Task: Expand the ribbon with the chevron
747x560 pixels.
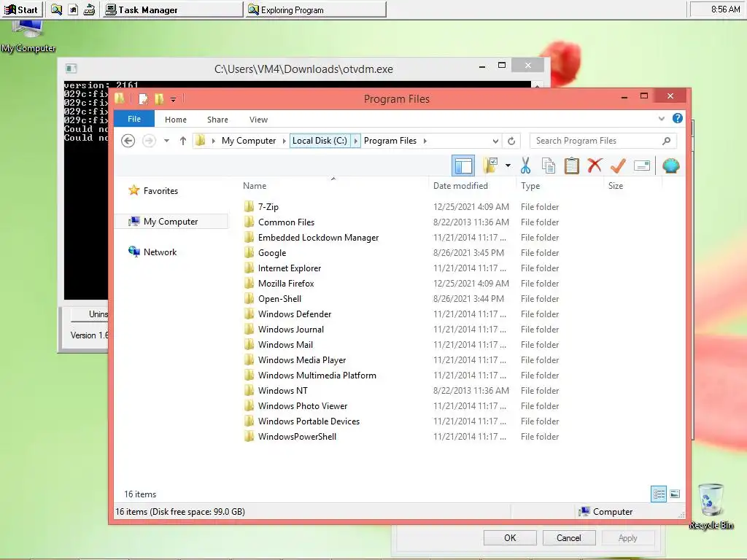Action: click(x=661, y=119)
